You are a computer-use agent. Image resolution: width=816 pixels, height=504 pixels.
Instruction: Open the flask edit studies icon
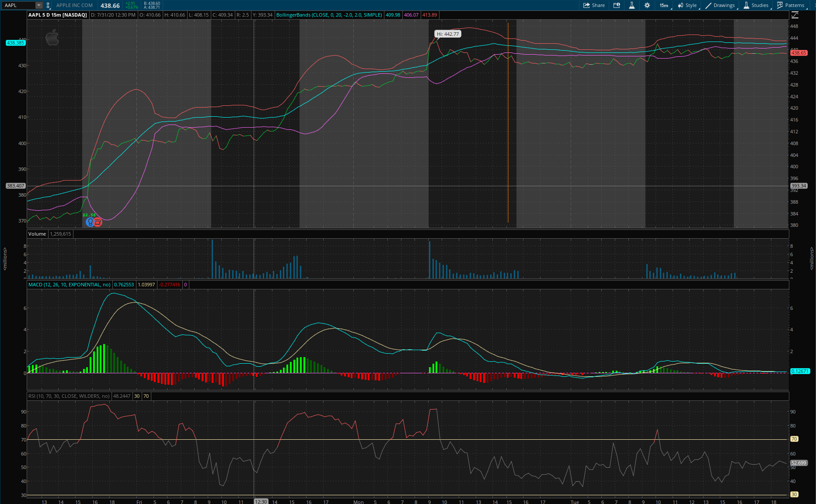[x=631, y=5]
